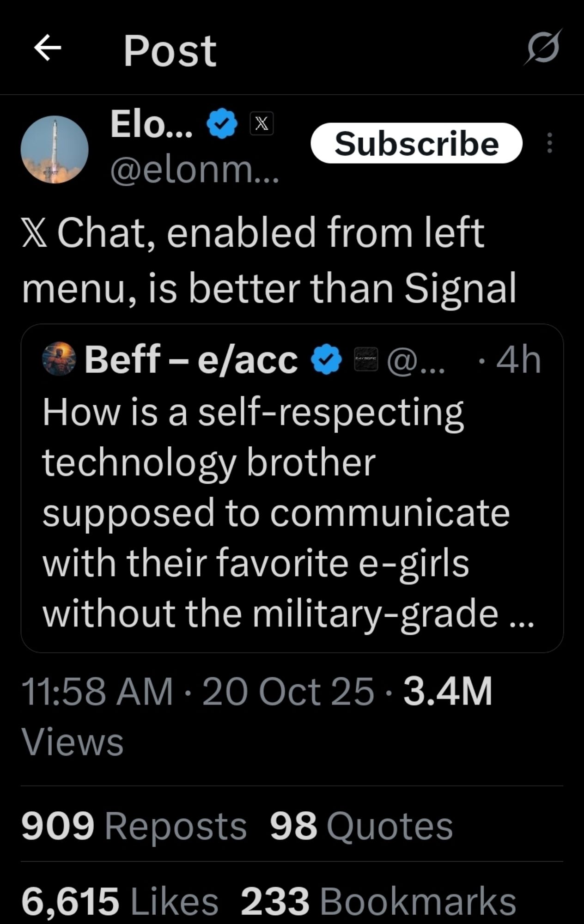
Task: View the 98 Quotes list
Action: click(361, 827)
